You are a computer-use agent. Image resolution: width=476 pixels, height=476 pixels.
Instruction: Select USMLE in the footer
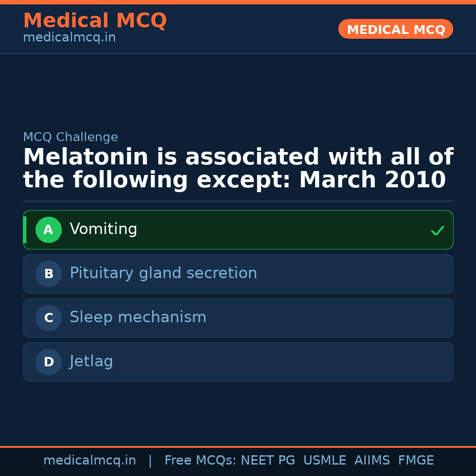point(324,461)
